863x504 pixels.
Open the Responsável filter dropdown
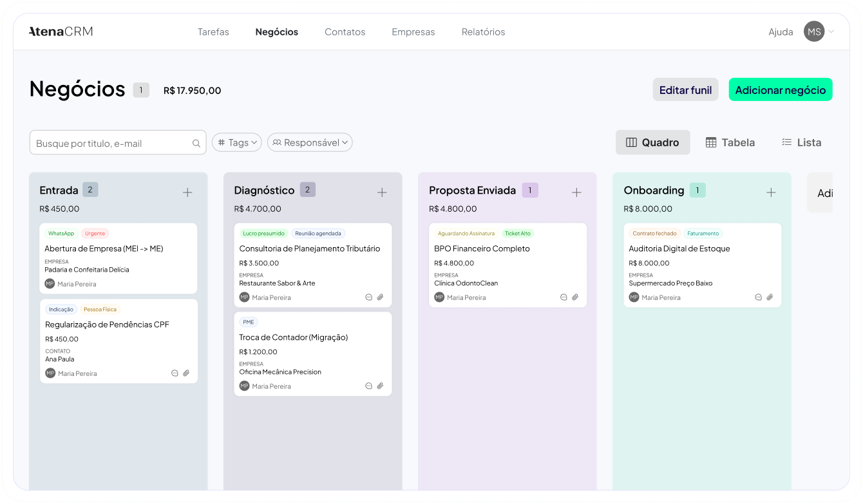pos(310,142)
